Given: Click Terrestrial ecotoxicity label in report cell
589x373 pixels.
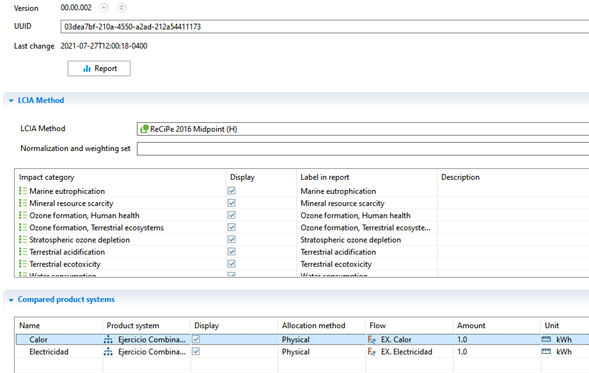Looking at the screenshot, I should (x=336, y=264).
